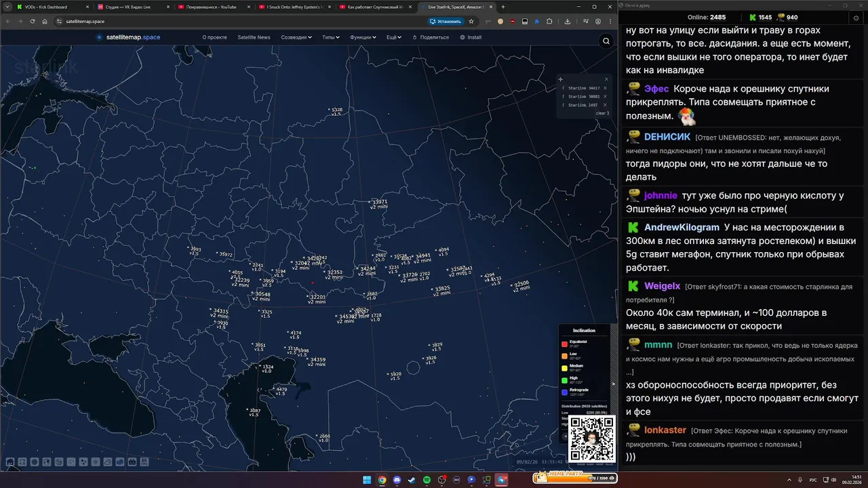Image resolution: width=868 pixels, height=488 pixels.
Task: Expand the Созвездия dropdown
Action: pyautogui.click(x=296, y=37)
